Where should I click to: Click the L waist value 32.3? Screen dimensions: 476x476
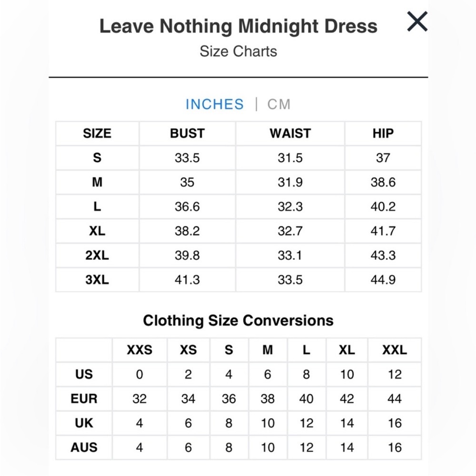point(290,207)
